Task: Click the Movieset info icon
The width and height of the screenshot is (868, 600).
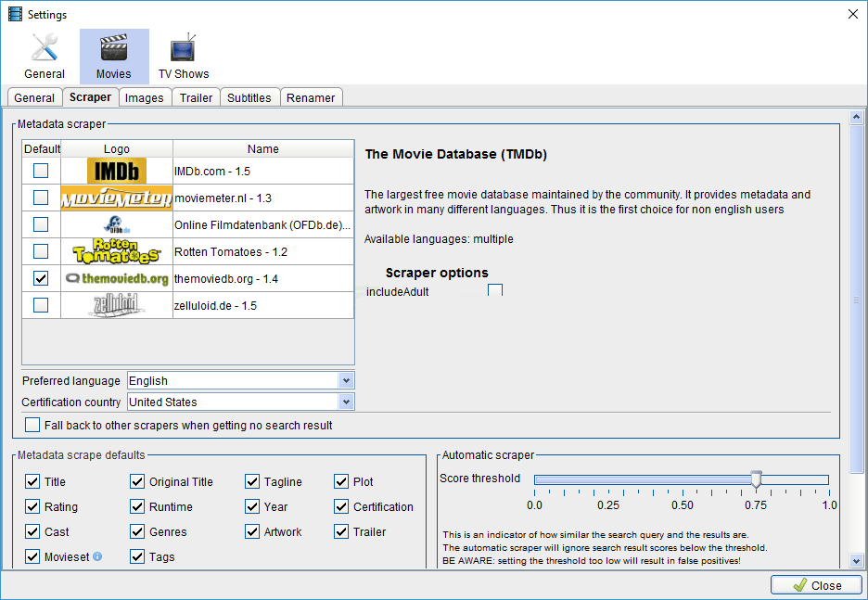Action: click(97, 557)
